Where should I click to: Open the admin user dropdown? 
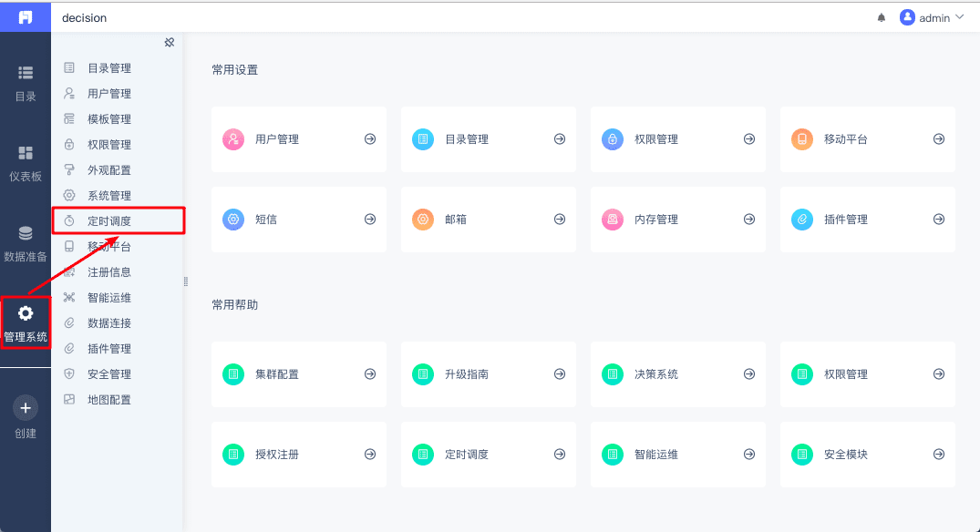(932, 18)
